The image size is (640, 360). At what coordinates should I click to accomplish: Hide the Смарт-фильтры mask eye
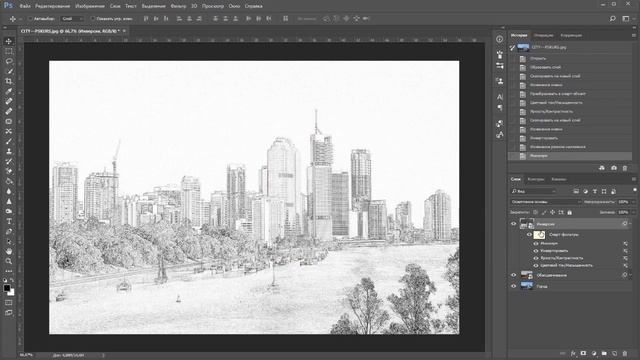click(529, 235)
